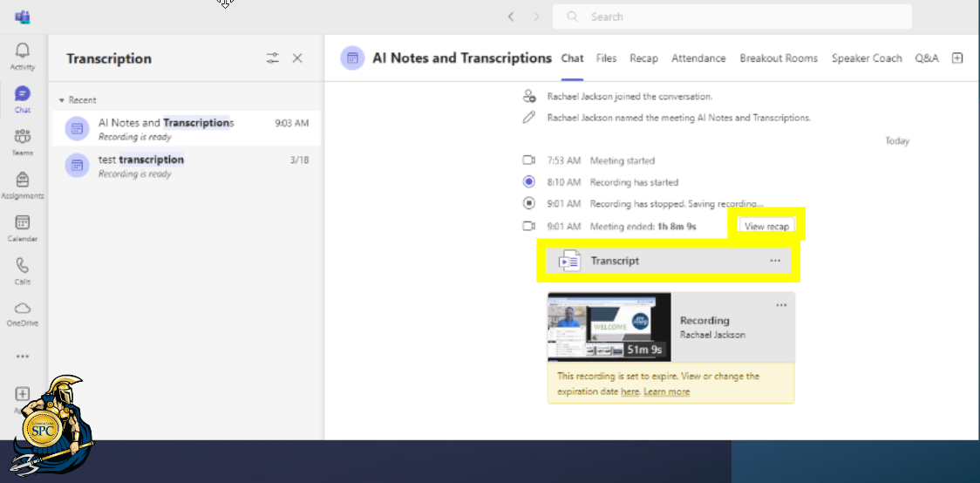Open the Activity bell in sidebar
Screen dimensions: 980x483
[x=23, y=57]
